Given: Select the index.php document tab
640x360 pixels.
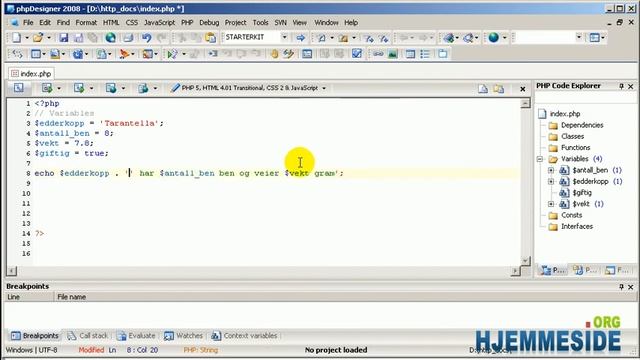Looking at the screenshot, I should (x=31, y=73).
